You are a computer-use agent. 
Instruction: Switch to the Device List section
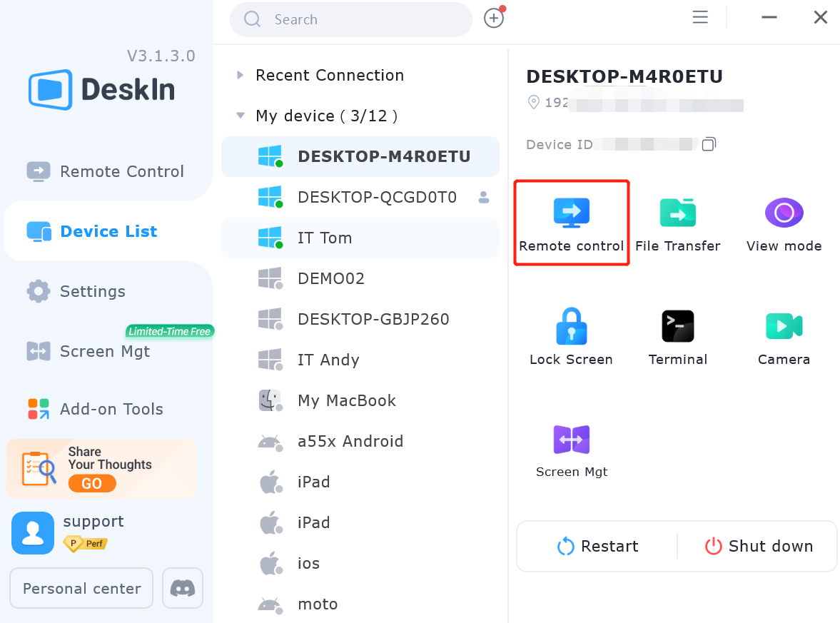[x=108, y=231]
